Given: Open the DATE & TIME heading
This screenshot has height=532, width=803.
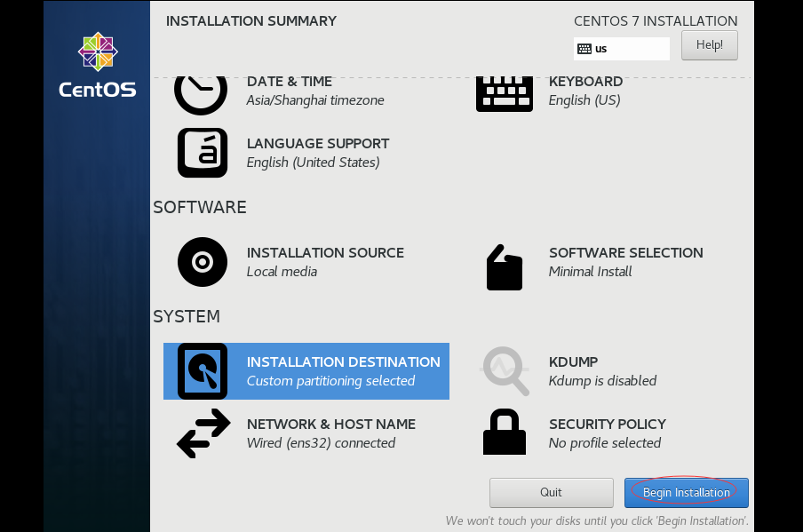Looking at the screenshot, I should point(290,82).
